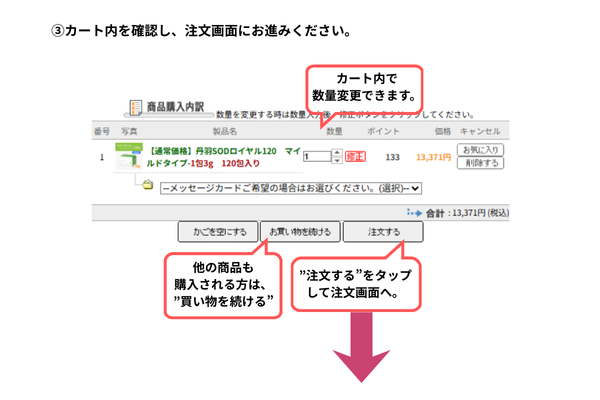Click お買い物を続ける to continue shopping
The image size is (600, 400).
coord(300,232)
